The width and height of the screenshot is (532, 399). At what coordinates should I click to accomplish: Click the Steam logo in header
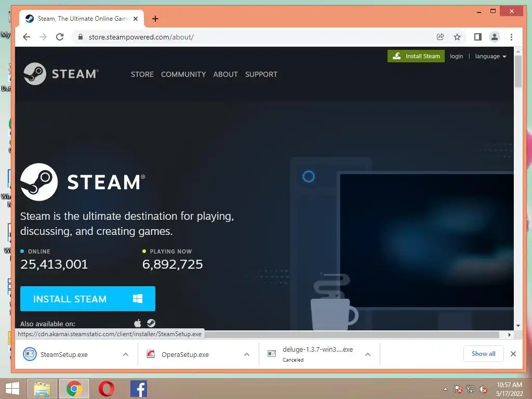[x=61, y=74]
